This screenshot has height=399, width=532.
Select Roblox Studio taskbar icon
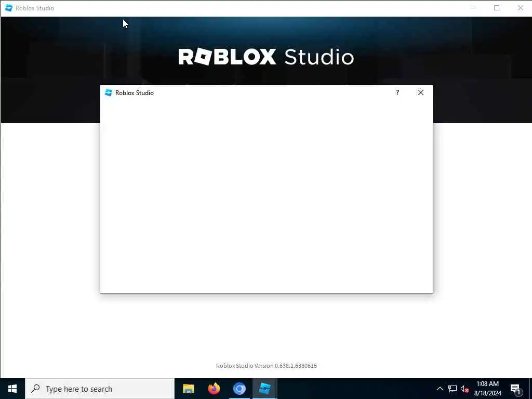(x=264, y=389)
